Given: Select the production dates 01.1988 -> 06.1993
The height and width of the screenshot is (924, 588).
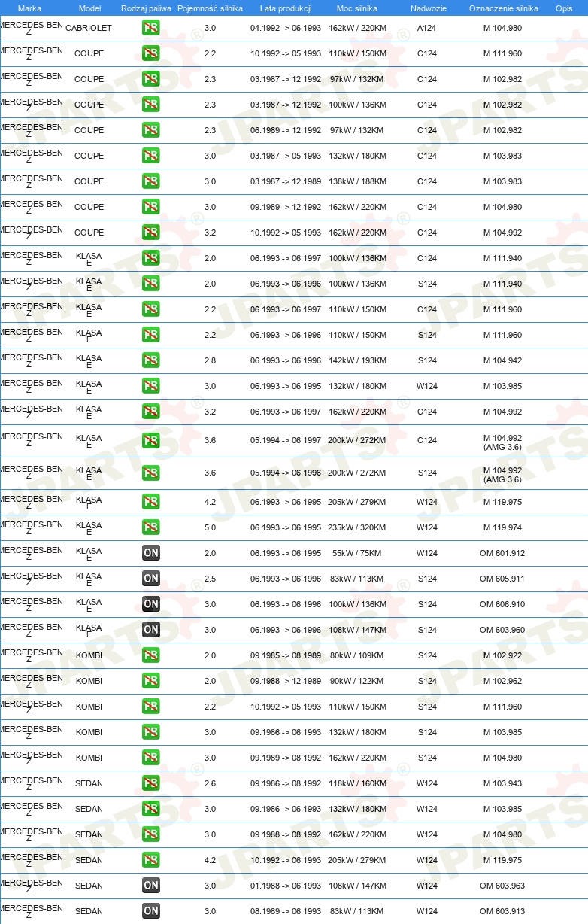Looking at the screenshot, I should 286,886.
